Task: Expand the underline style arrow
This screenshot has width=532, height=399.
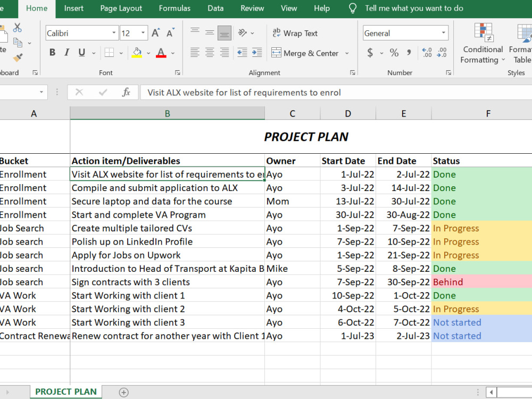Action: (x=94, y=53)
